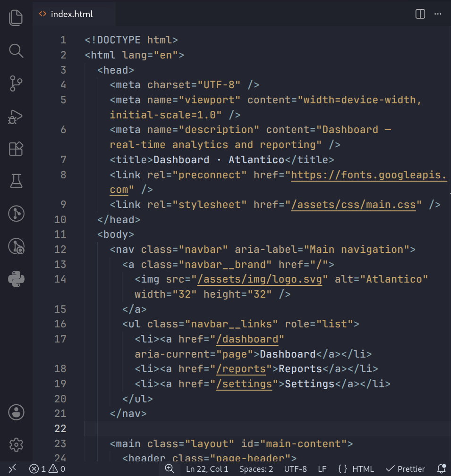Screen dimensions: 451x476
Task: Click the navbar__brand class value
Action: 225,265
